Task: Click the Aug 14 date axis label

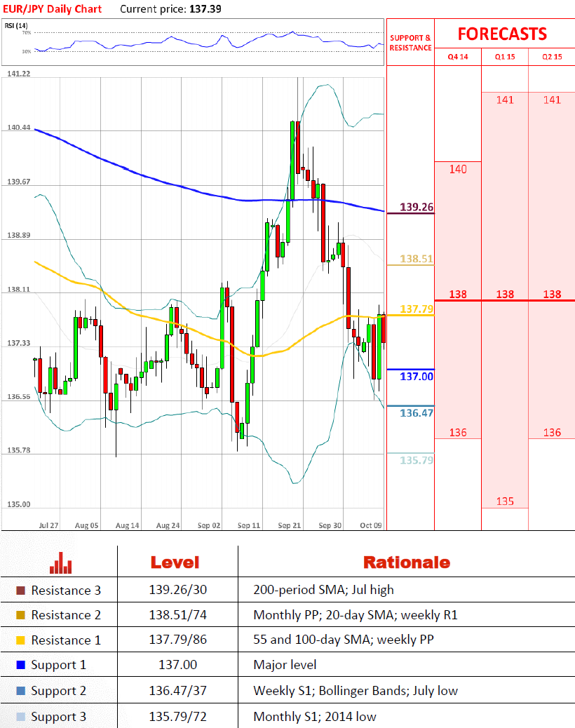Action: click(x=127, y=525)
